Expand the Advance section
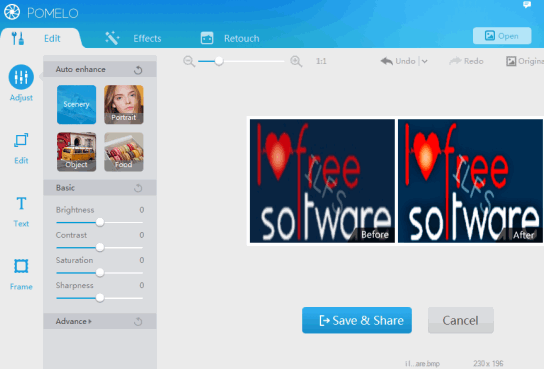Screen dimensions: 544x369 [x=74, y=321]
